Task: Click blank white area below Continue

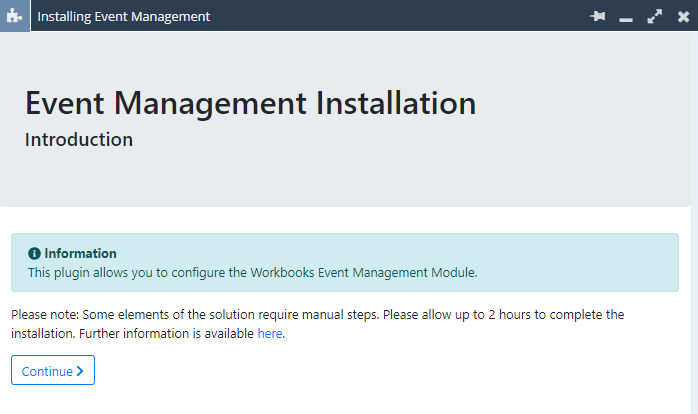Action: pos(350,398)
